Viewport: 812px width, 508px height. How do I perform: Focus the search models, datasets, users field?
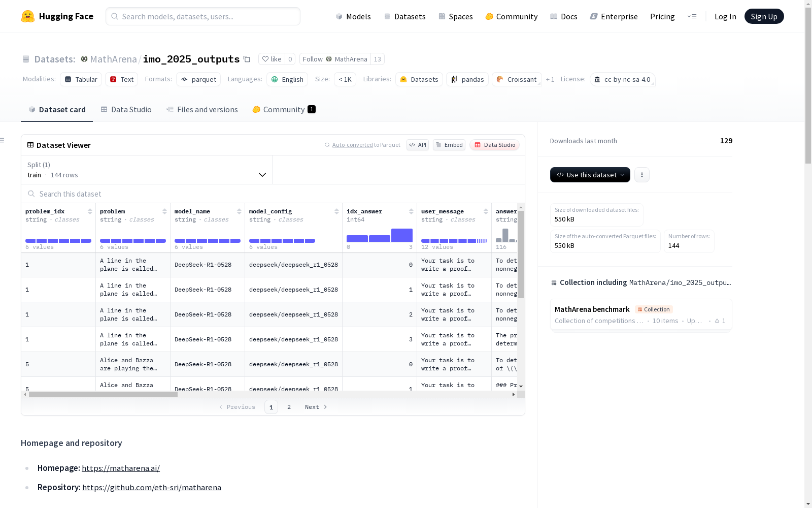203,16
